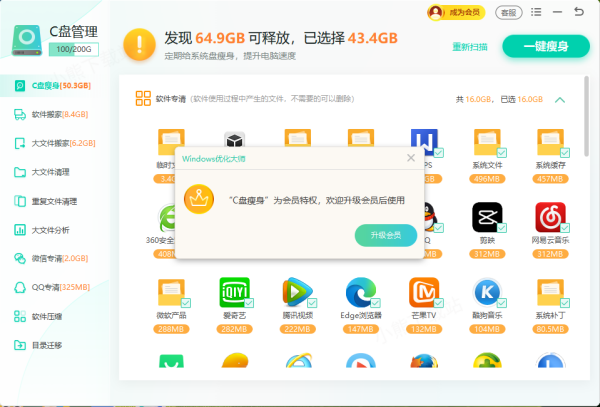The height and width of the screenshot is (407, 600).
Task: Uncheck the 系统补丁 checkbox
Action: [x=565, y=303]
